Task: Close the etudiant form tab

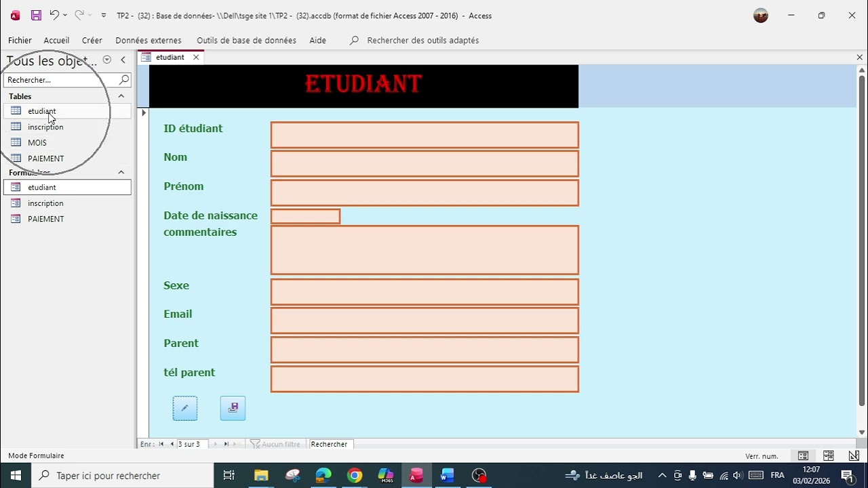Action: coord(196,57)
